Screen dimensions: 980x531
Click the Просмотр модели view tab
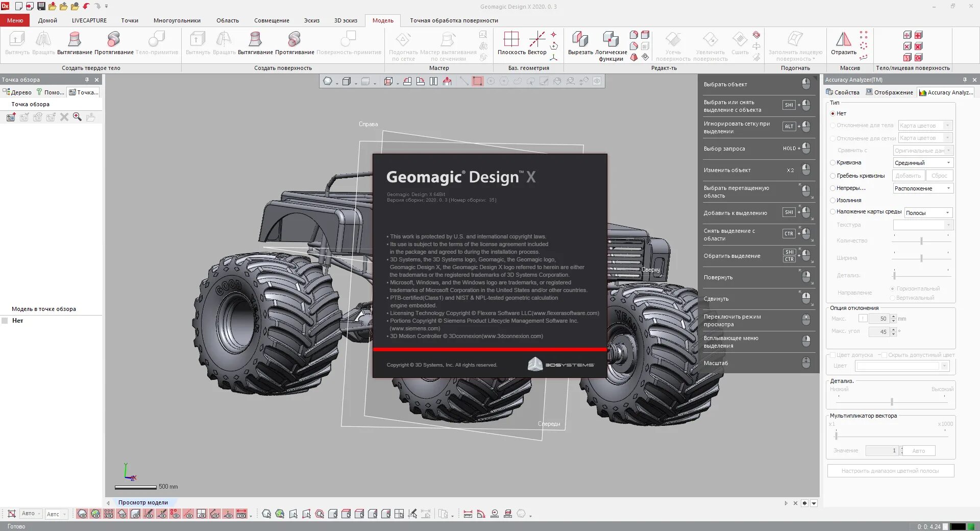(x=143, y=503)
